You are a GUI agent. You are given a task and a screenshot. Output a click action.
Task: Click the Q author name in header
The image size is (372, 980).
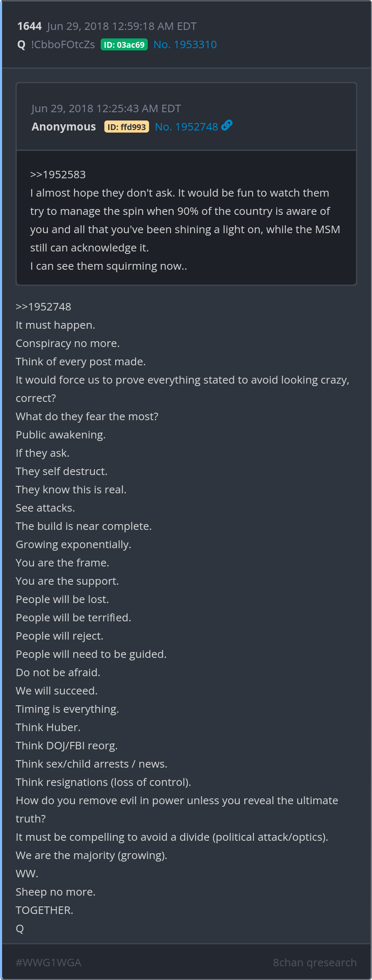pos(21,45)
